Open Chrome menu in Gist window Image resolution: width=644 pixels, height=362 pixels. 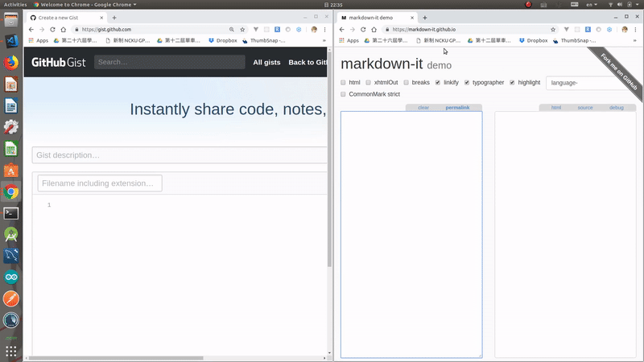coord(324,30)
